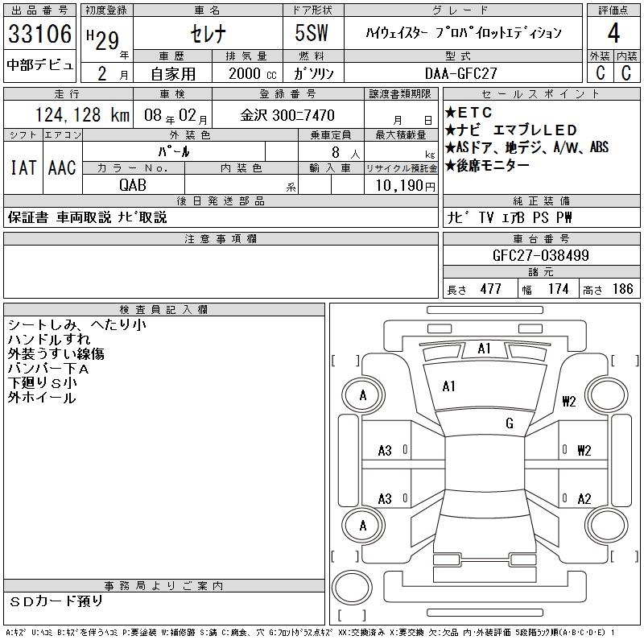Click inspection date 08年02月
This screenshot has height=644, width=644.
coord(175,115)
